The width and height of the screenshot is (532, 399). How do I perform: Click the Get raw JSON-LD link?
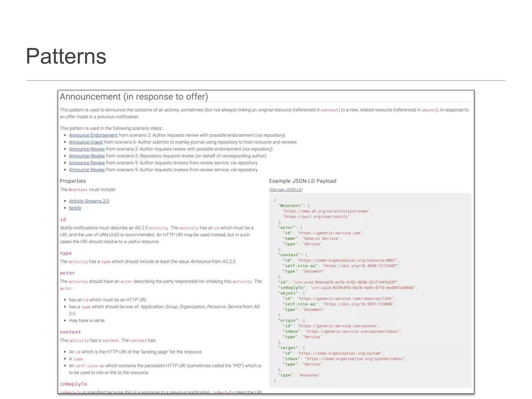pos(286,190)
